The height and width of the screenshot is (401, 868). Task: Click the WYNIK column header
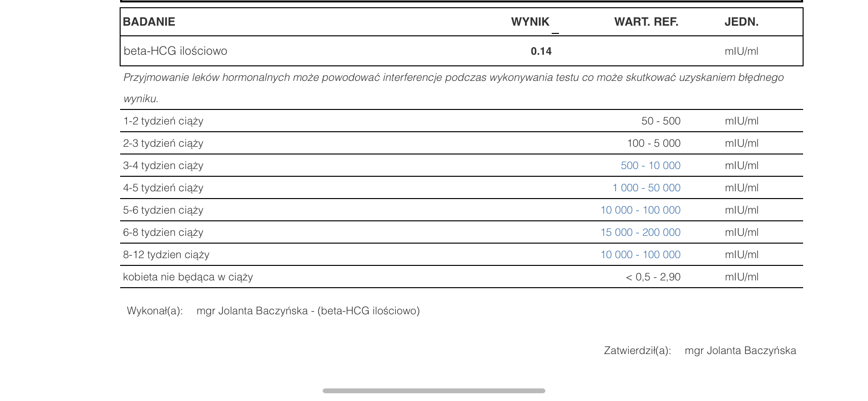[x=530, y=22]
